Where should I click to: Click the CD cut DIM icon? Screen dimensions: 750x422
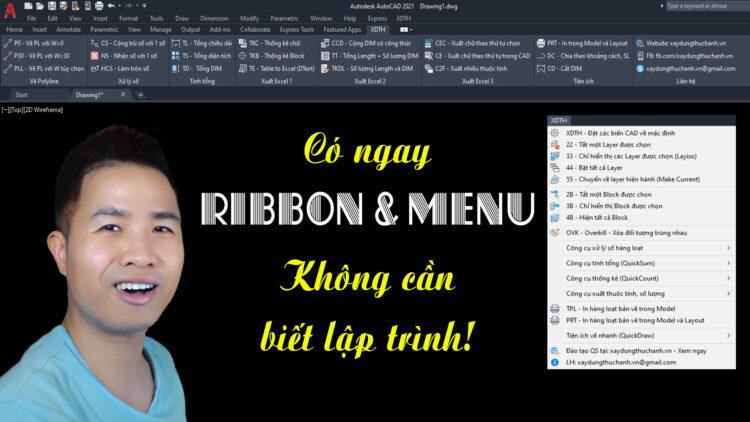click(541, 69)
